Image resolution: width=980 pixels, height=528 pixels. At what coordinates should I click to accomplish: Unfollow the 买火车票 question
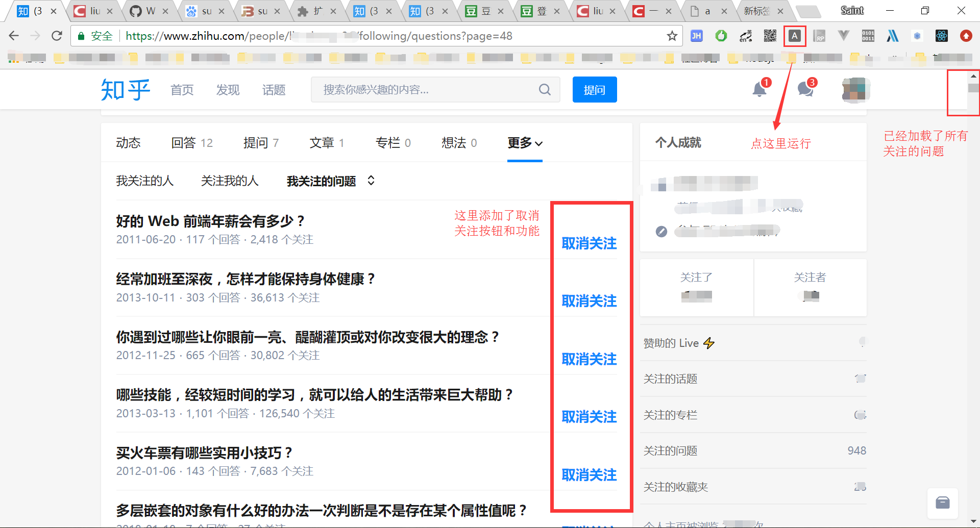(x=589, y=475)
